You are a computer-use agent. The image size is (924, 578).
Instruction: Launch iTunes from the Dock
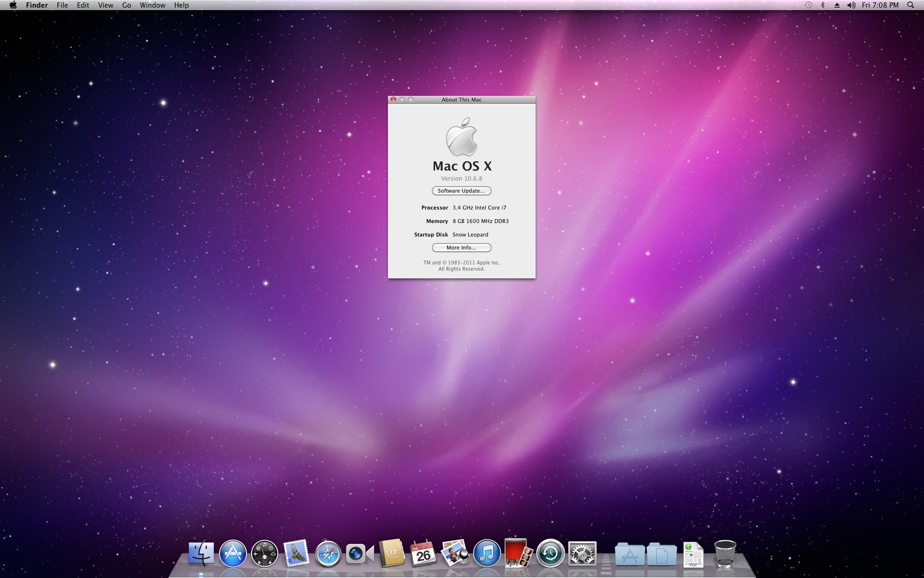[487, 554]
